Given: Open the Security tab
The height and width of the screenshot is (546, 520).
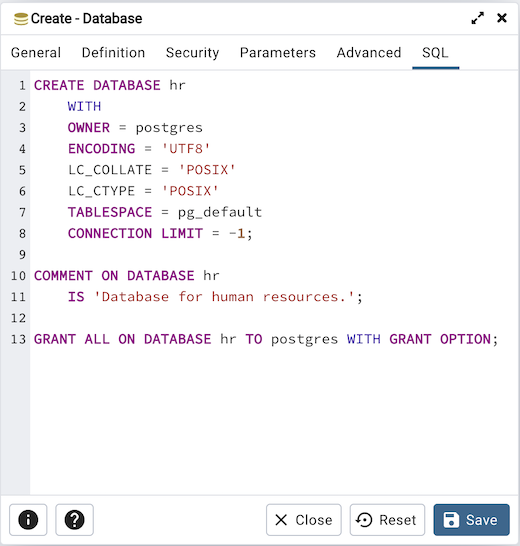Looking at the screenshot, I should pyautogui.click(x=193, y=53).
